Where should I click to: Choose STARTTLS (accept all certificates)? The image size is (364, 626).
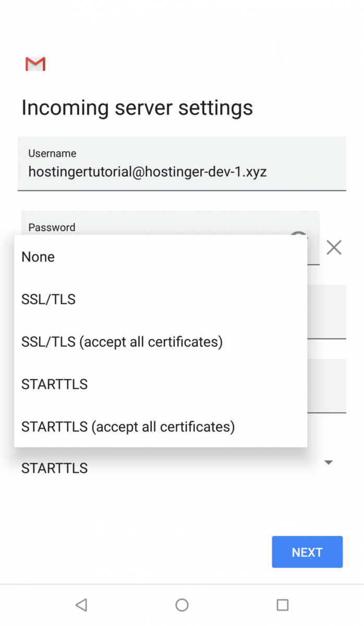[x=161, y=427]
